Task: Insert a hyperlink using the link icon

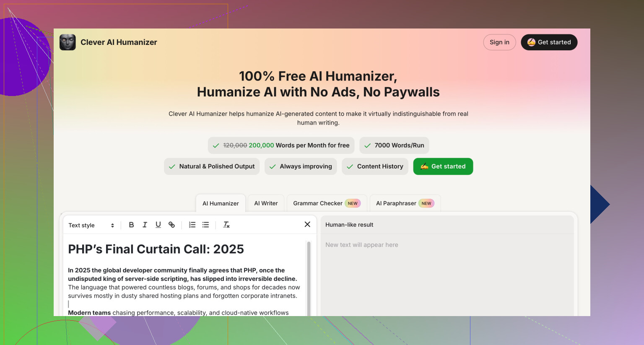Action: pyautogui.click(x=171, y=225)
